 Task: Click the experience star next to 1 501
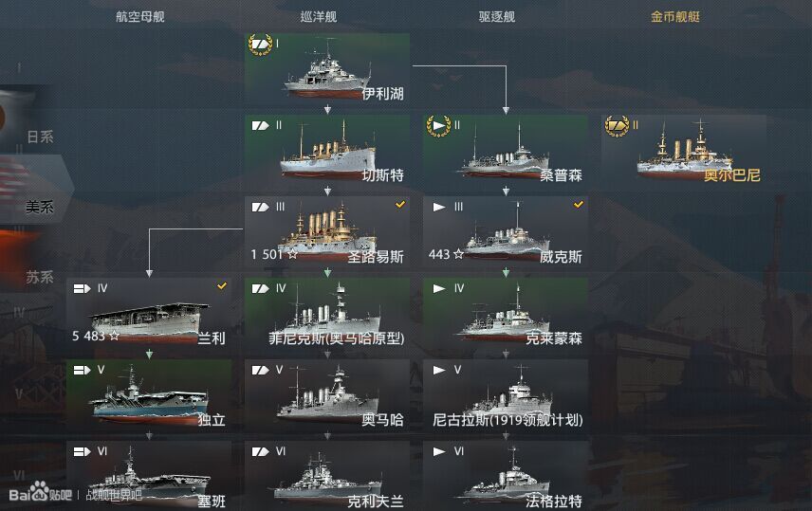292,254
